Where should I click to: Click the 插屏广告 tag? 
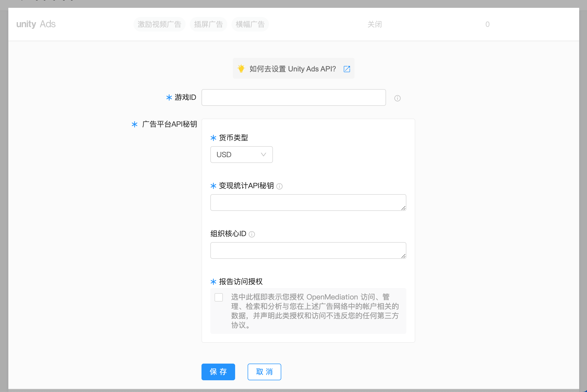208,24
